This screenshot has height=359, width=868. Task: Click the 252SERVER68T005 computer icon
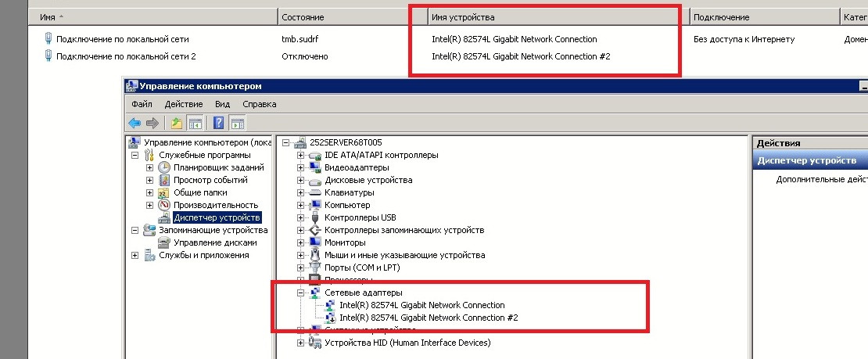point(300,142)
